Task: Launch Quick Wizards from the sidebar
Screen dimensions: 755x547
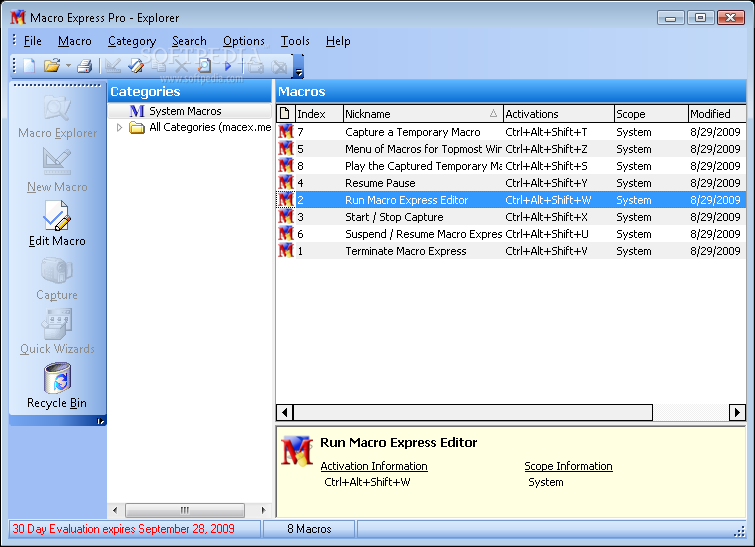Action: [57, 332]
